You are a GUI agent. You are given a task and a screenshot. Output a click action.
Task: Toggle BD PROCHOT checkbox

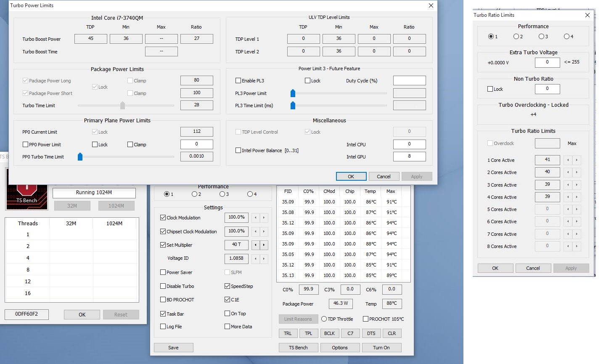(163, 300)
